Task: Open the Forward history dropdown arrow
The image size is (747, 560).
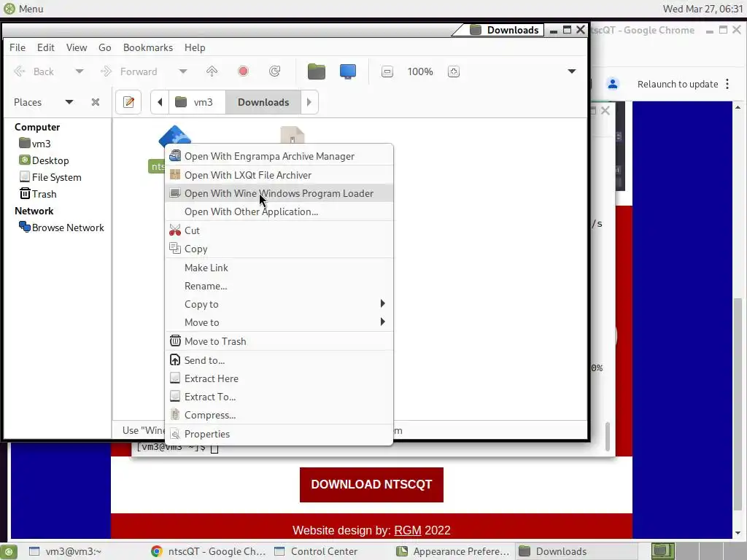Action: pos(183,71)
